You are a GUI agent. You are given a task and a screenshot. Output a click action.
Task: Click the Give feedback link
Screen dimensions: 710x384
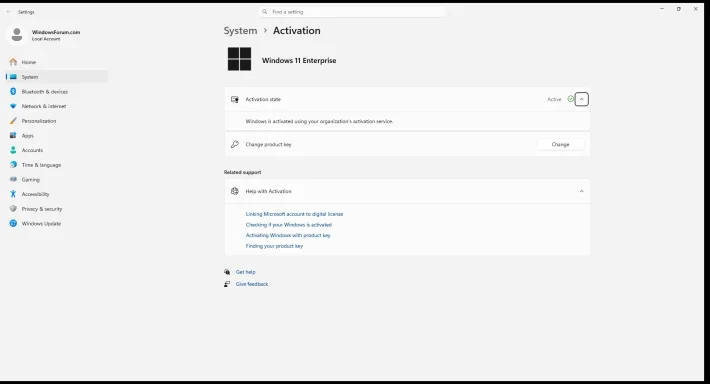[x=252, y=284]
